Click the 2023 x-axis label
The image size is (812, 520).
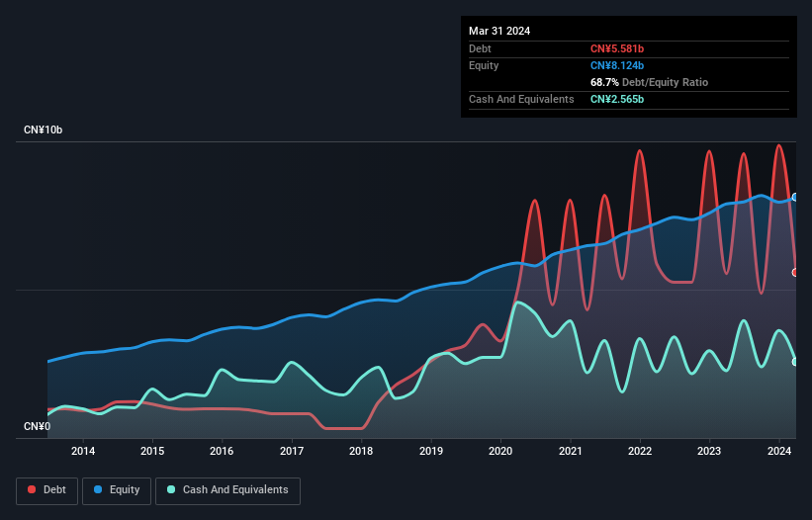(x=709, y=451)
